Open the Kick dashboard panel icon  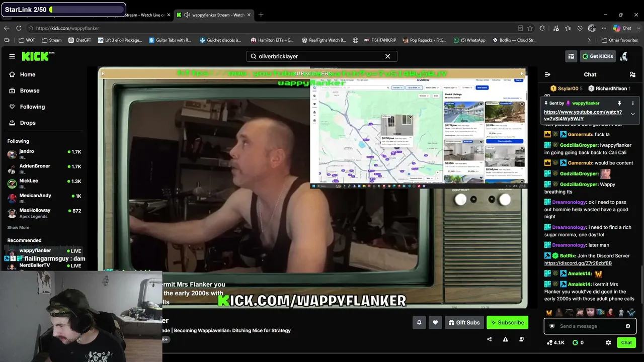(571, 56)
